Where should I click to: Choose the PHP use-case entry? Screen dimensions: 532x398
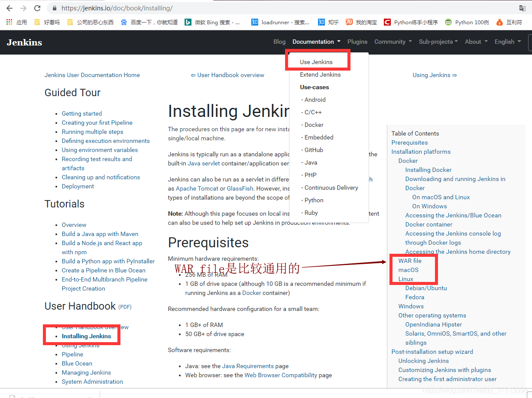coord(309,175)
